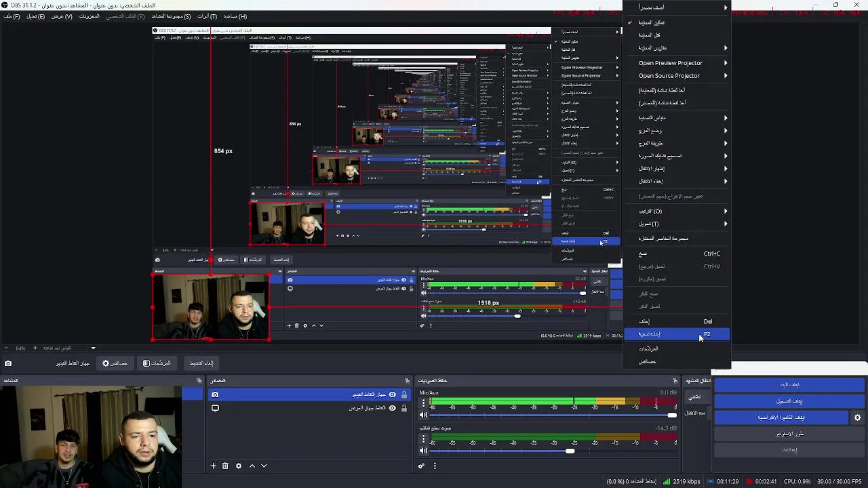Click the camera icon in the source toolbar

point(8,363)
